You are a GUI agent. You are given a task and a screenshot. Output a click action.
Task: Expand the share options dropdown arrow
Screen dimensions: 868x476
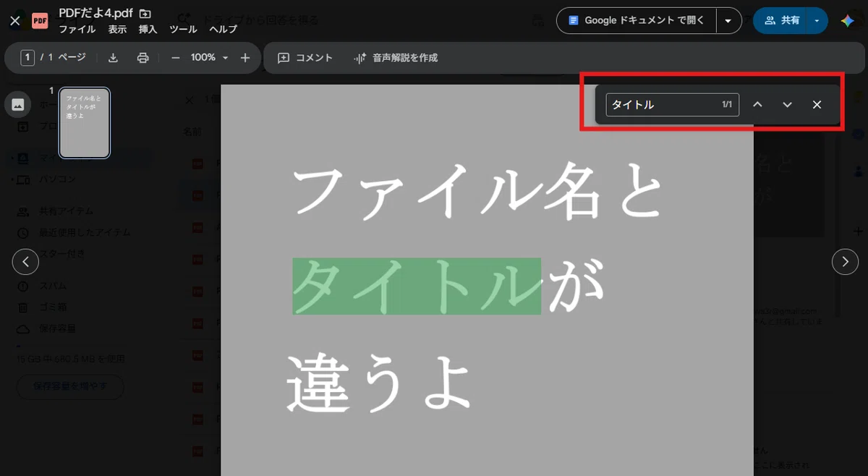pyautogui.click(x=817, y=21)
